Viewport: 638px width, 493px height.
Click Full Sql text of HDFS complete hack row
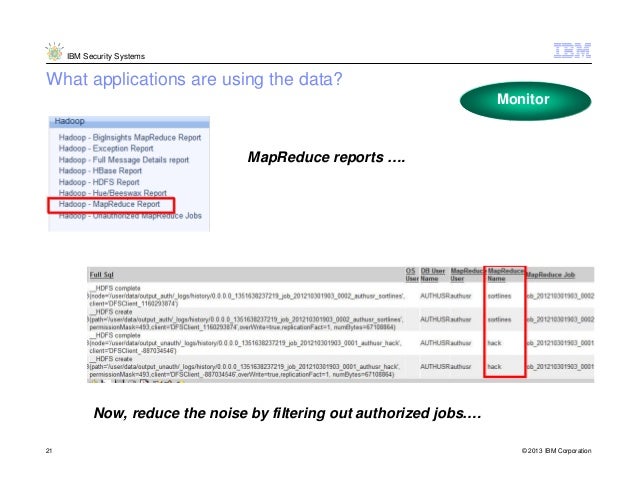(245, 343)
